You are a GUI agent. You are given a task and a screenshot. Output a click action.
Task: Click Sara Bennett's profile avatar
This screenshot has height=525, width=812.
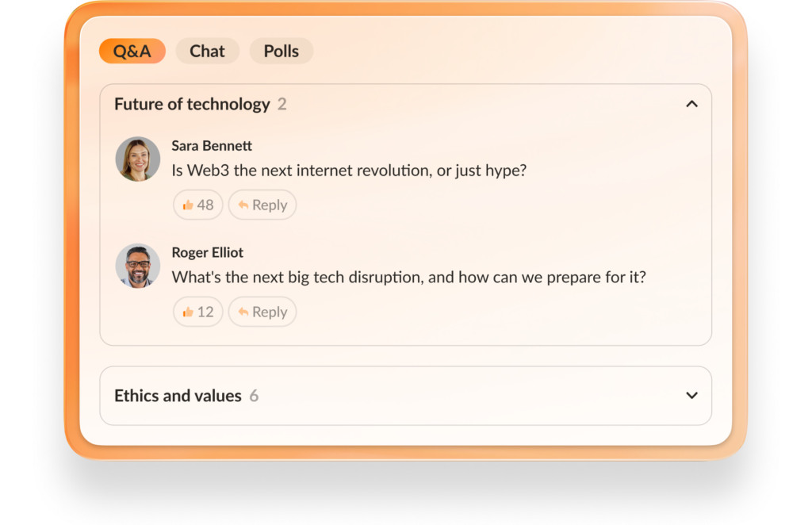coord(138,159)
